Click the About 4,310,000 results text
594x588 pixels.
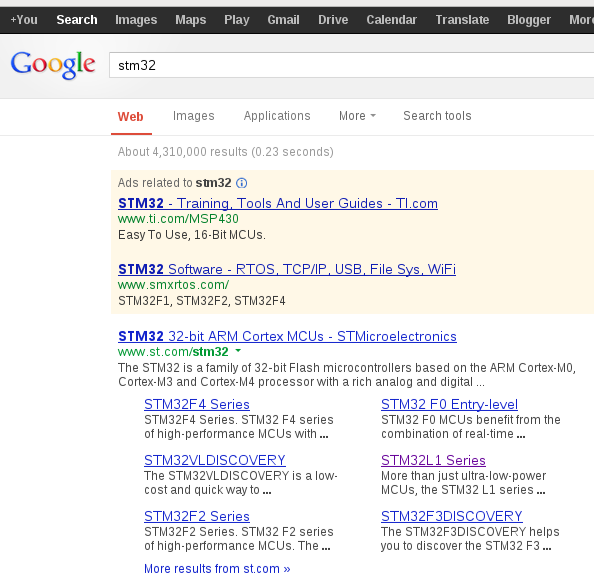tap(225, 152)
